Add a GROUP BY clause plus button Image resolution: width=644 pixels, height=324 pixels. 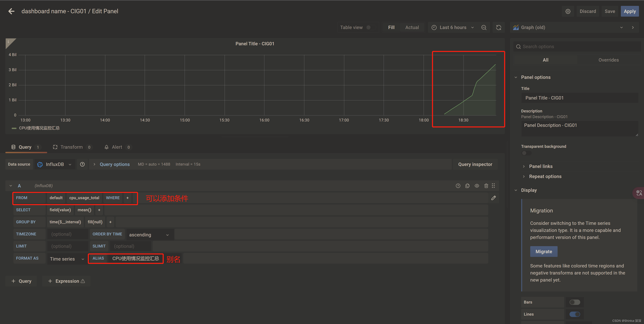pos(110,222)
